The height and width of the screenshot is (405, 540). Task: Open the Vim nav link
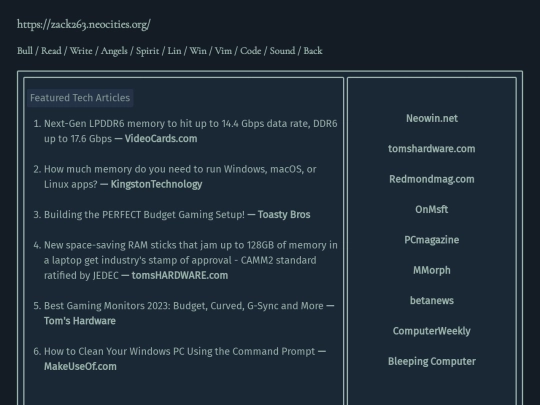223,51
